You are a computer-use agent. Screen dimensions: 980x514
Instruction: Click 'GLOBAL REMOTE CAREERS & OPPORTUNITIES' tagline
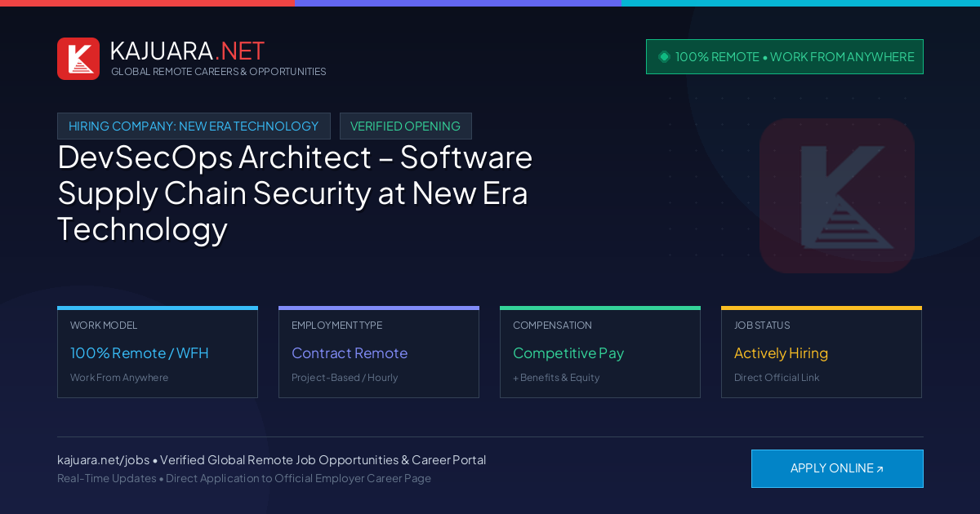coord(219,72)
